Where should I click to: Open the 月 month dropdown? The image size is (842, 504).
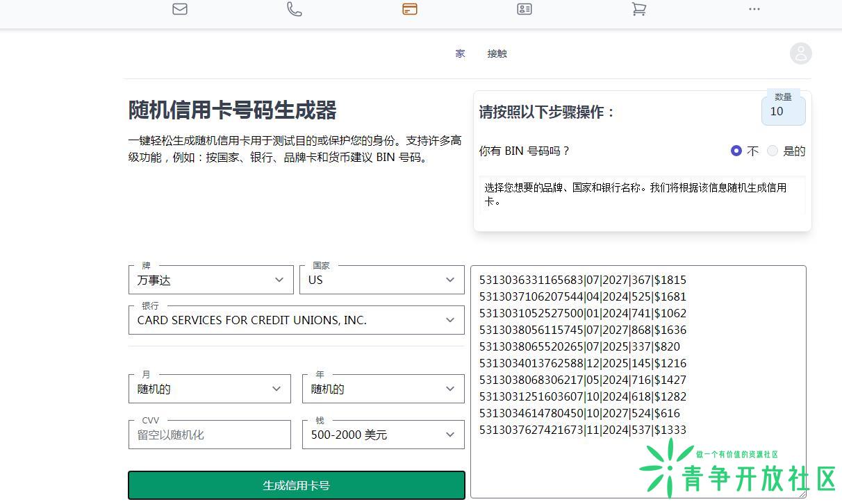click(210, 389)
